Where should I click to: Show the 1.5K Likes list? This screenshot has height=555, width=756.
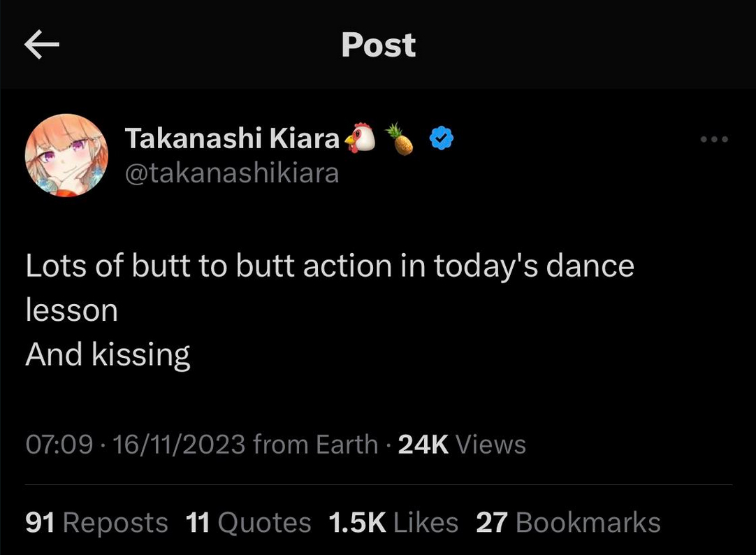coord(393,522)
